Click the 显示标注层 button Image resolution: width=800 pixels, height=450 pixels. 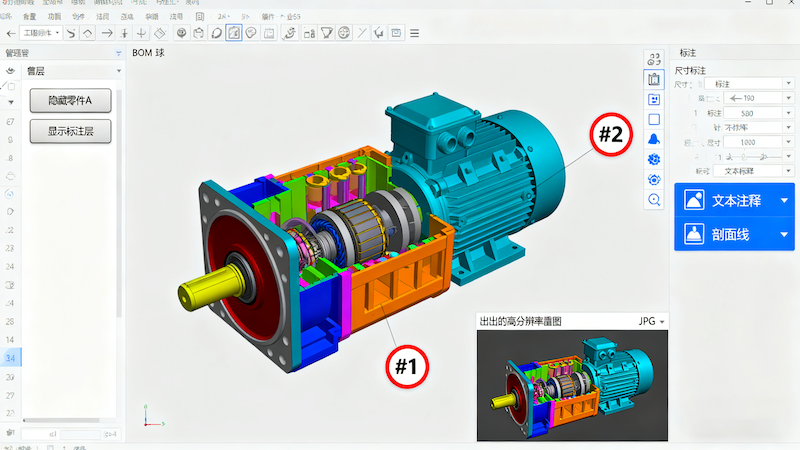coord(69,130)
